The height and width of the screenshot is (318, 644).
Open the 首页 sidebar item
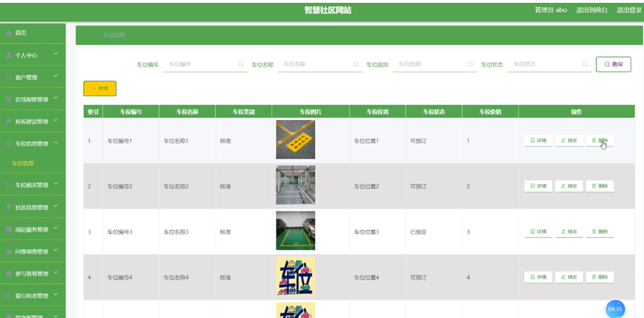tap(32, 33)
